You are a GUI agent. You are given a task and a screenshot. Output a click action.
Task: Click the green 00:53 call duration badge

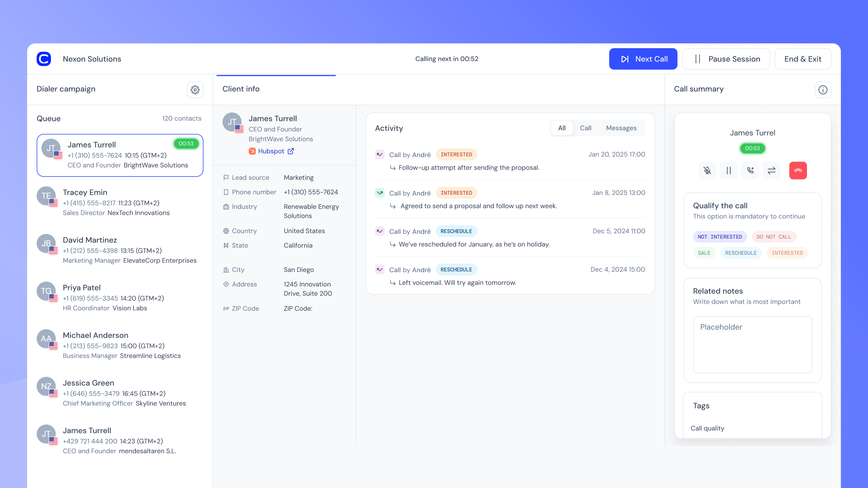[752, 148]
